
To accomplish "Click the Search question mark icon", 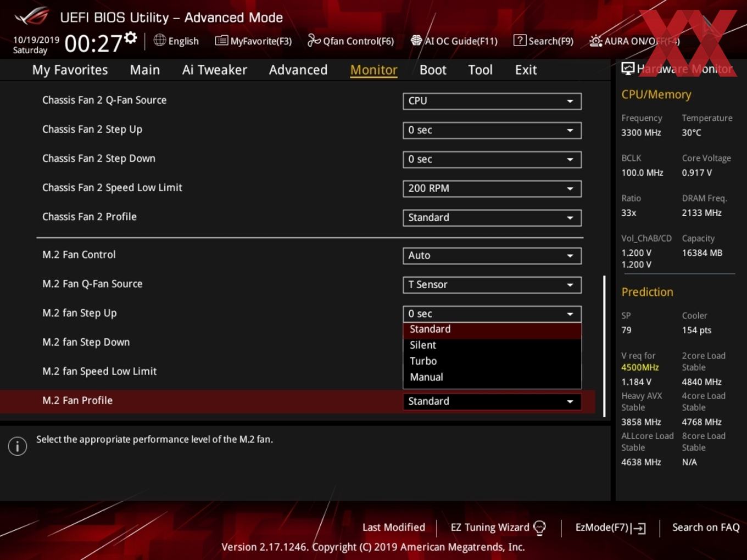I will [520, 40].
